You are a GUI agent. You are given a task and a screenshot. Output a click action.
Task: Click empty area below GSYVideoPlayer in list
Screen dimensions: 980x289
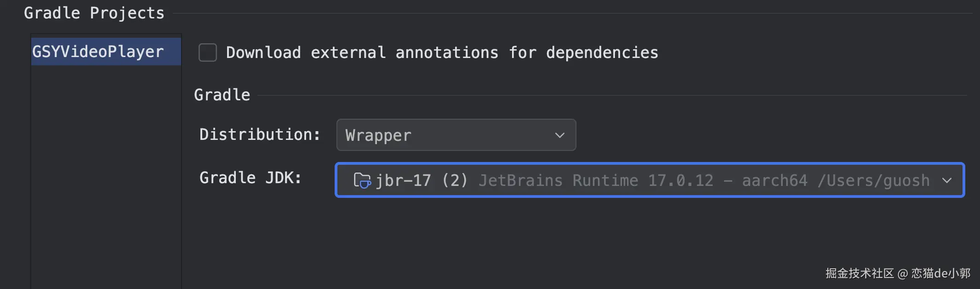click(106, 175)
